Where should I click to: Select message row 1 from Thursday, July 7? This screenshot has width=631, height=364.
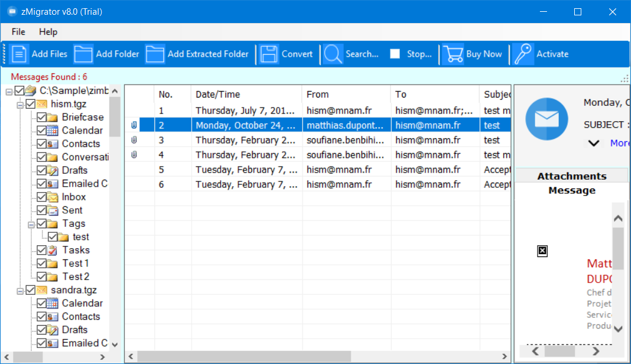(x=318, y=110)
